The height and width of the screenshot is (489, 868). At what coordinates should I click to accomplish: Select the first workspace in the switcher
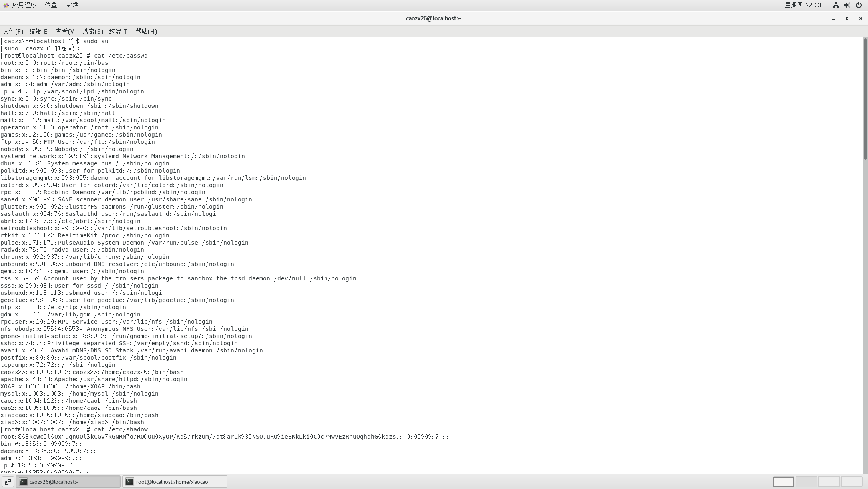[x=783, y=482]
